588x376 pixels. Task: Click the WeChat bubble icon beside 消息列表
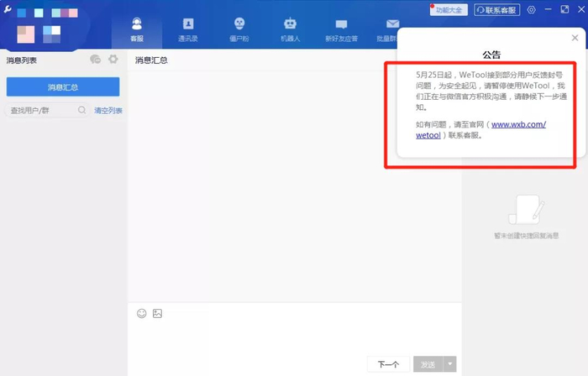pos(96,60)
